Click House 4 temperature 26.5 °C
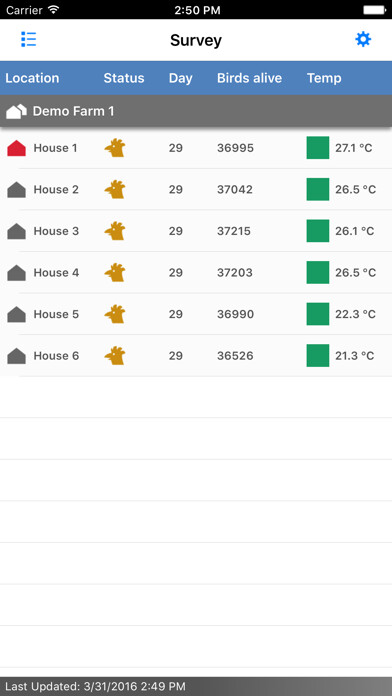The width and height of the screenshot is (392, 696). click(x=356, y=273)
